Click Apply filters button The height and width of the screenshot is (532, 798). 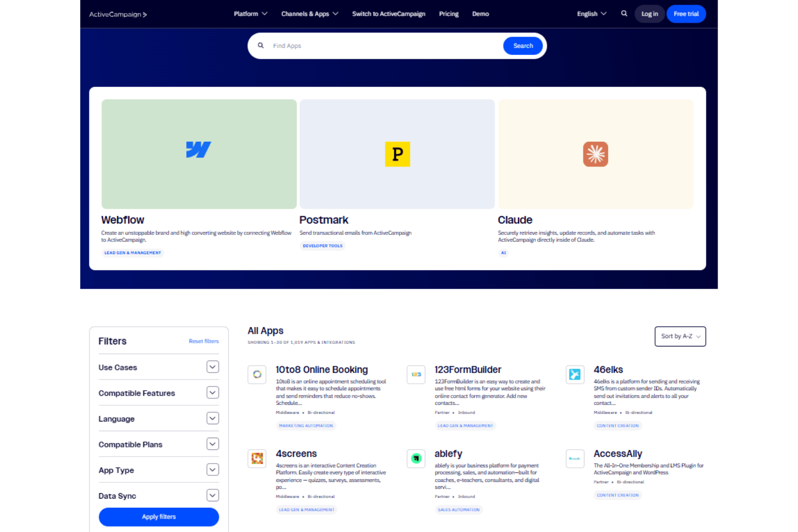pos(159,517)
